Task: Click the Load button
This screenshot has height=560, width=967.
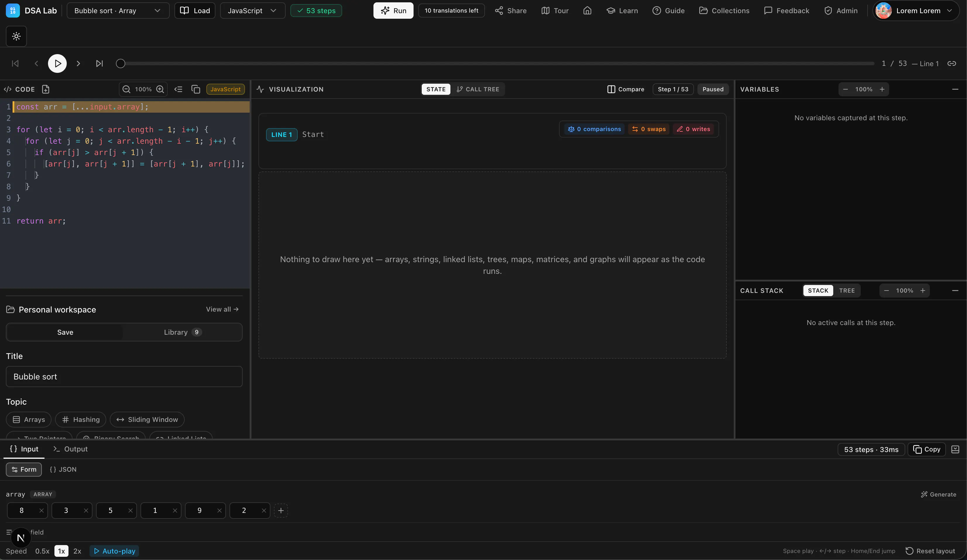Action: click(195, 11)
